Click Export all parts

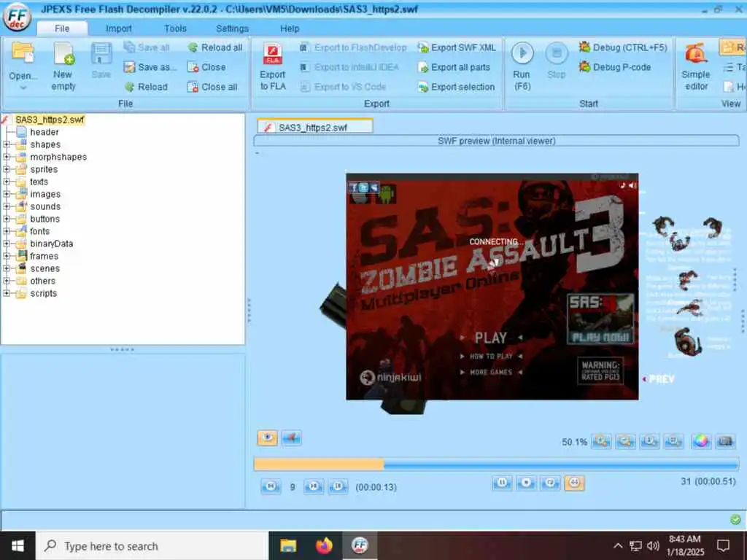tap(454, 67)
